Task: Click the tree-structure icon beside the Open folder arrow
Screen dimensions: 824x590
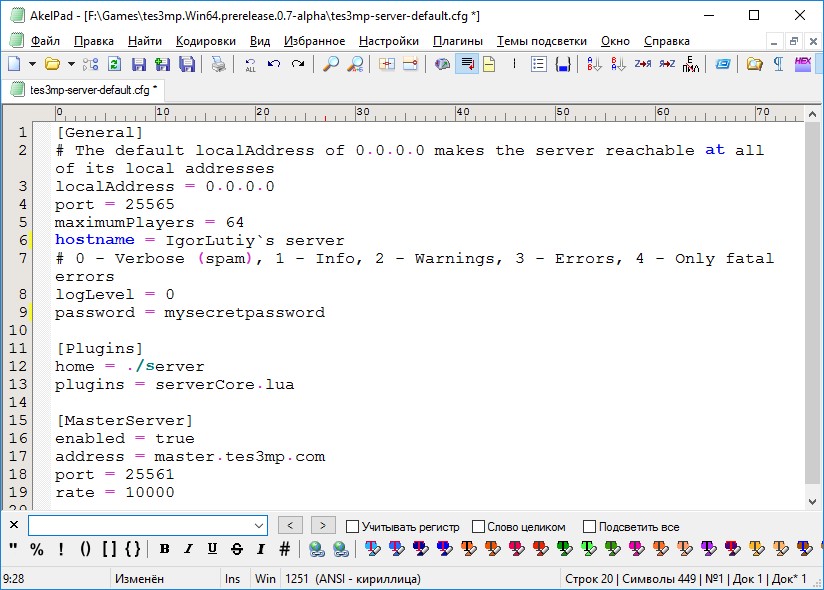Action: click(90, 64)
